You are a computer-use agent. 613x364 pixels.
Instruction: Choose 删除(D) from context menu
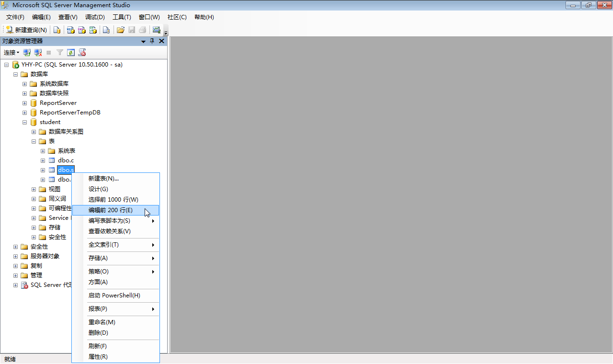click(115, 333)
